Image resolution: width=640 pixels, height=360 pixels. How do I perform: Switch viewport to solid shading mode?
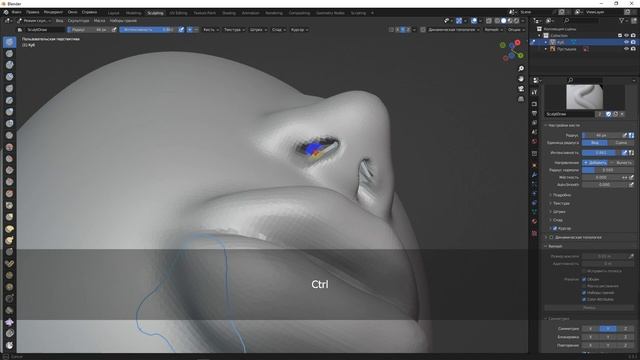coord(503,20)
